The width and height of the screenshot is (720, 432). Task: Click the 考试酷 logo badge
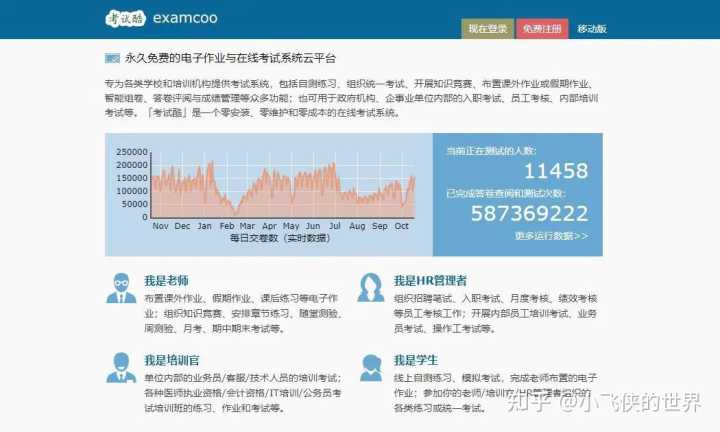[x=126, y=18]
